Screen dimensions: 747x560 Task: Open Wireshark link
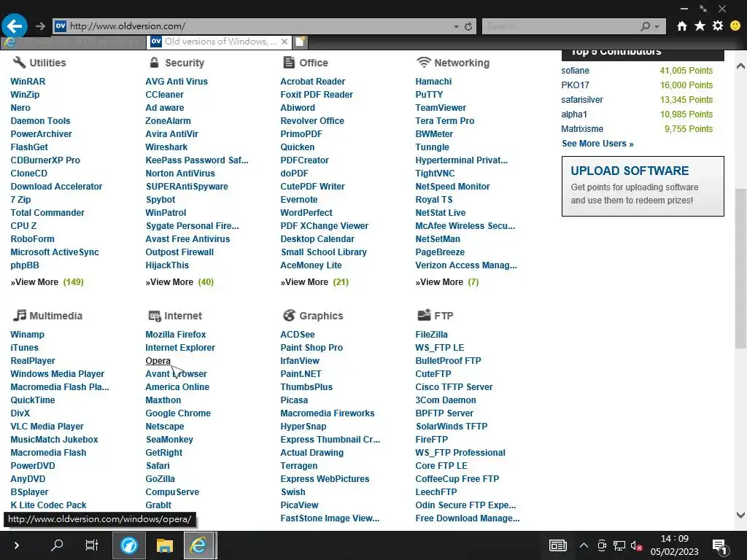tap(166, 147)
